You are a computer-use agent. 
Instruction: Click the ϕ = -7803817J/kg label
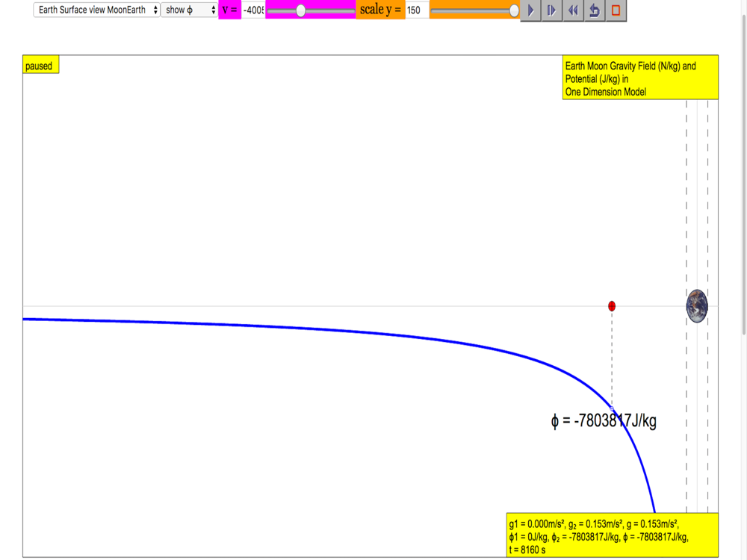(604, 421)
